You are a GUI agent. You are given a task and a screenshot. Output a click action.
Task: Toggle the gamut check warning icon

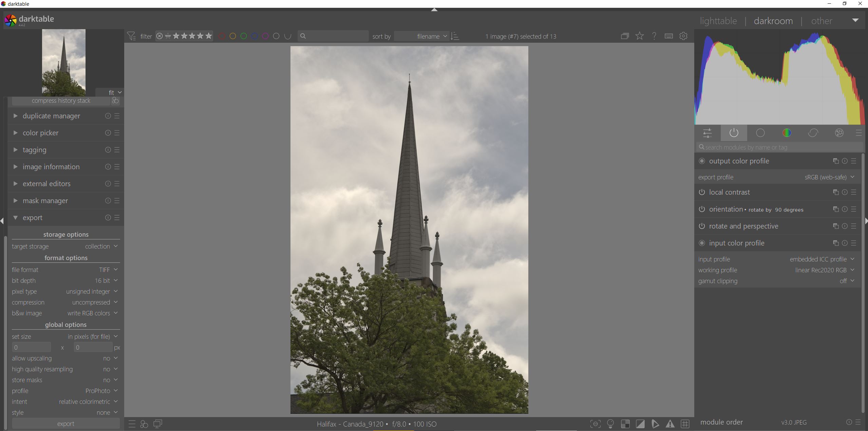pyautogui.click(x=670, y=424)
